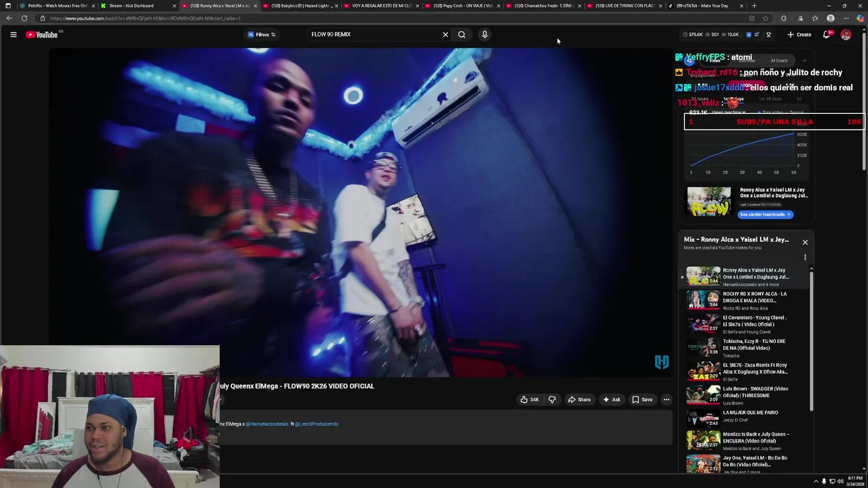Open the Create button
Viewport: 868px width, 488px height.
[799, 35]
